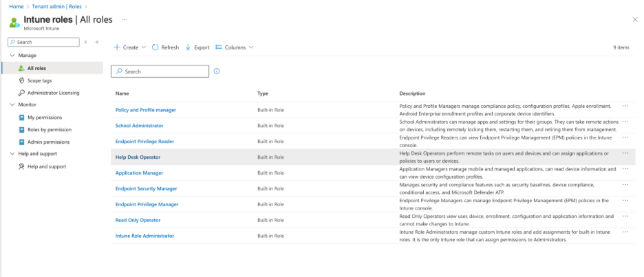Open the more options ellipsis beside page title
The image size is (644, 277).
tap(124, 19)
